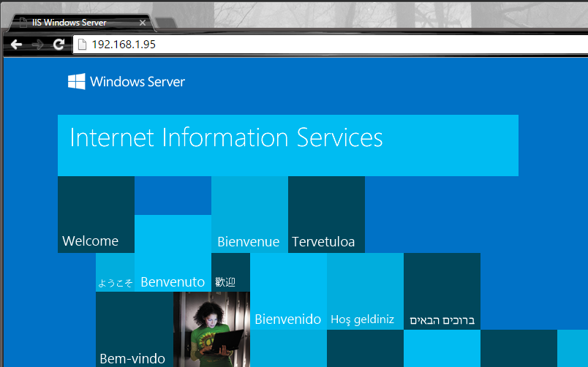Click the browser forward arrow
Viewport: 588px width, 367px height.
(x=37, y=45)
